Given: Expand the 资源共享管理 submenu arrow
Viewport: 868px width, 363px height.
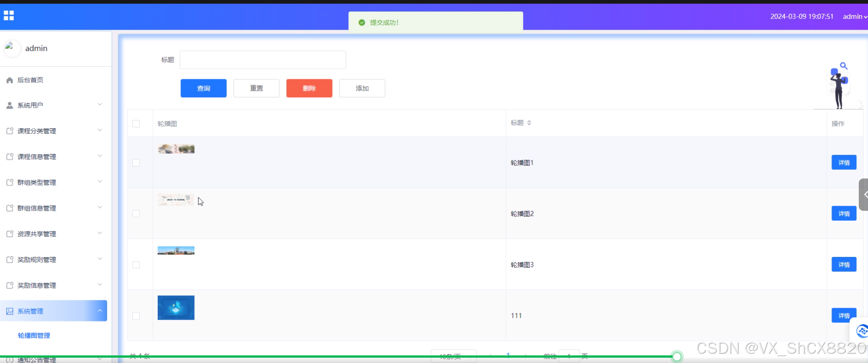Looking at the screenshot, I should point(100,233).
